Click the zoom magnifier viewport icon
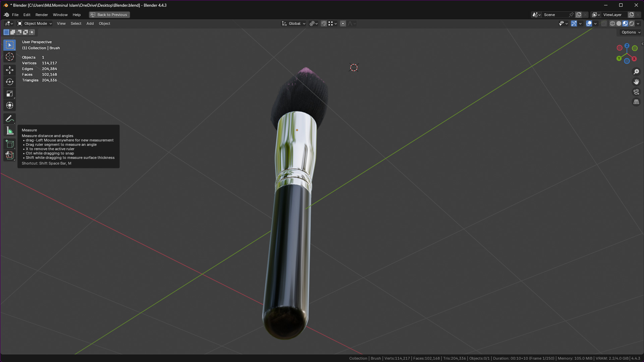The image size is (644, 362). click(636, 72)
